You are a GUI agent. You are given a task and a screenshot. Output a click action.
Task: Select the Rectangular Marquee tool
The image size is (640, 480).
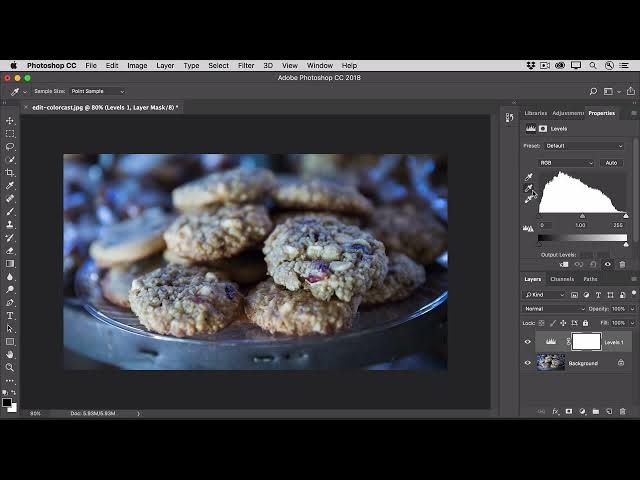10,134
